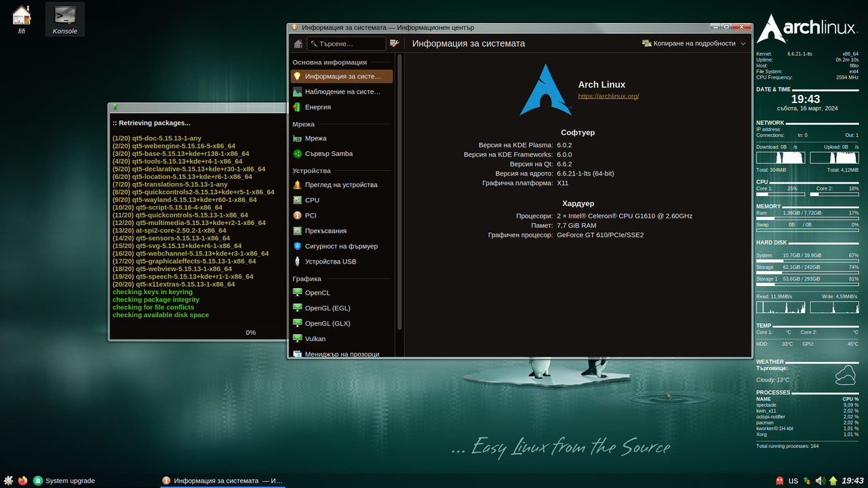Click the OpenGL (GLX) monitor icon

click(297, 323)
